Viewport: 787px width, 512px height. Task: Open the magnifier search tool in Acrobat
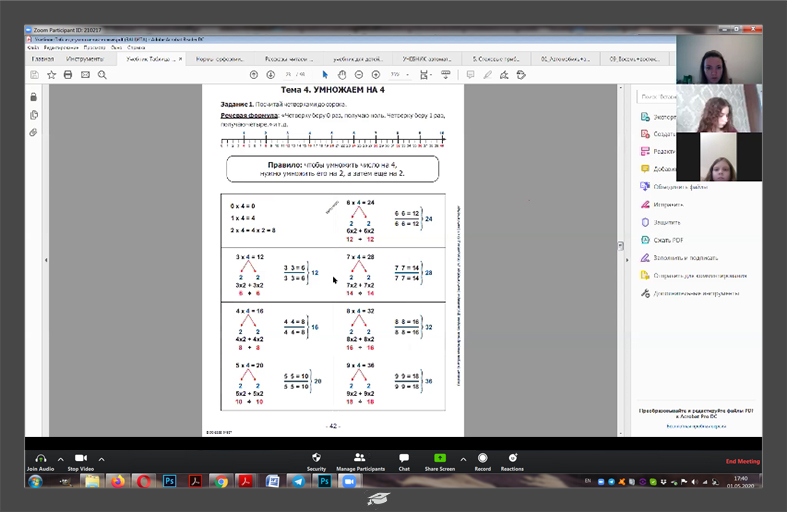coord(102,75)
